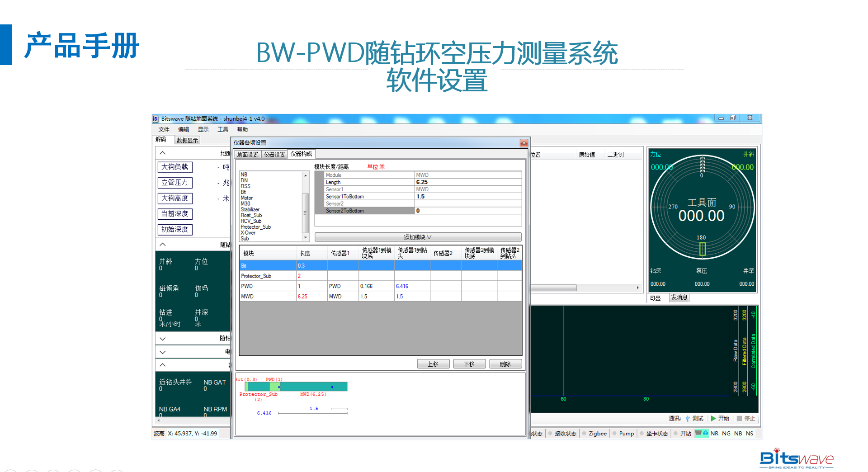
Task: Select the MWD row in module table
Action: coord(381,297)
